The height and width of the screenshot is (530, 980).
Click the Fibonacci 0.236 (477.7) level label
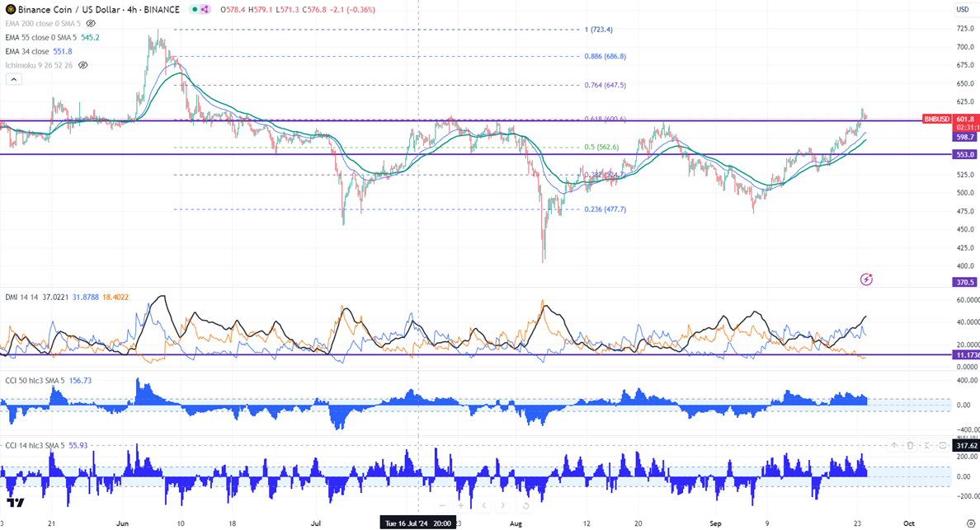605,209
